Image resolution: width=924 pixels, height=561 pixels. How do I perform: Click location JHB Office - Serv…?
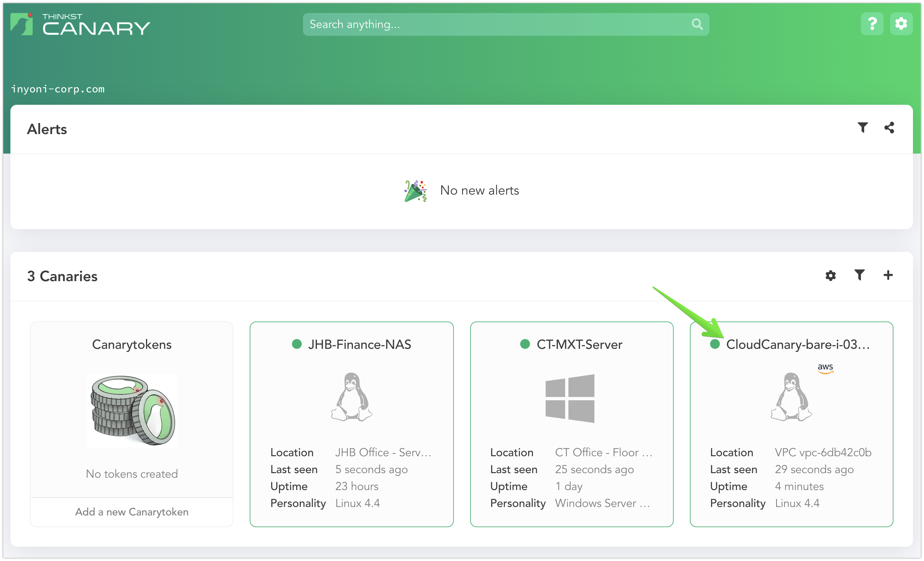(383, 453)
